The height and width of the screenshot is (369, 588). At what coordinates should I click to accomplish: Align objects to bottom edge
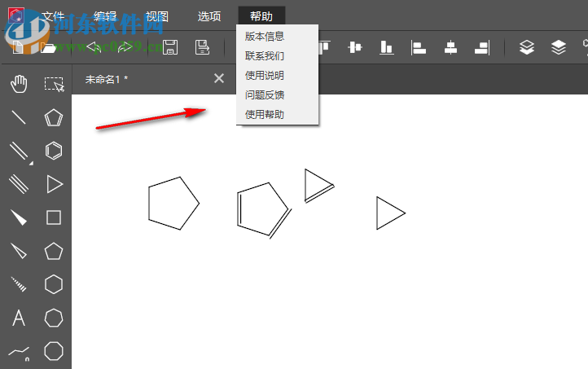click(386, 47)
